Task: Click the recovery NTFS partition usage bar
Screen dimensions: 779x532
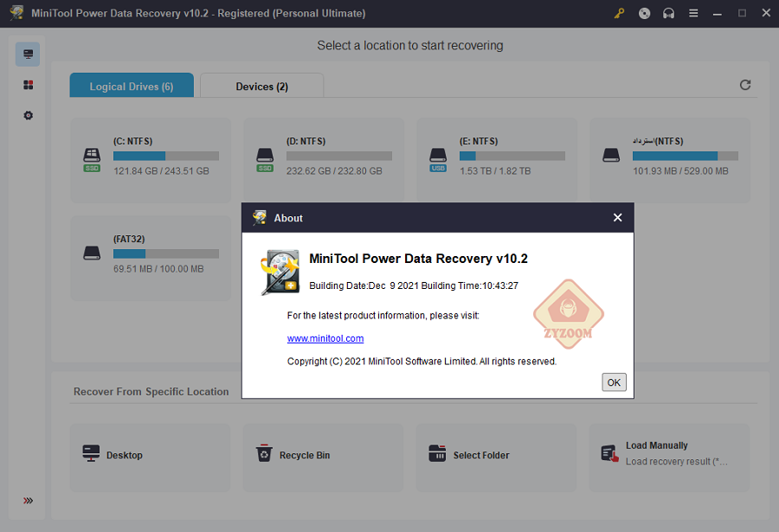Action: click(x=686, y=156)
